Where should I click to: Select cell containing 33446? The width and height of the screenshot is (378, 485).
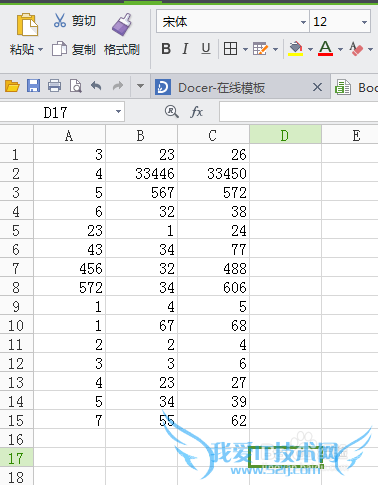pos(141,173)
